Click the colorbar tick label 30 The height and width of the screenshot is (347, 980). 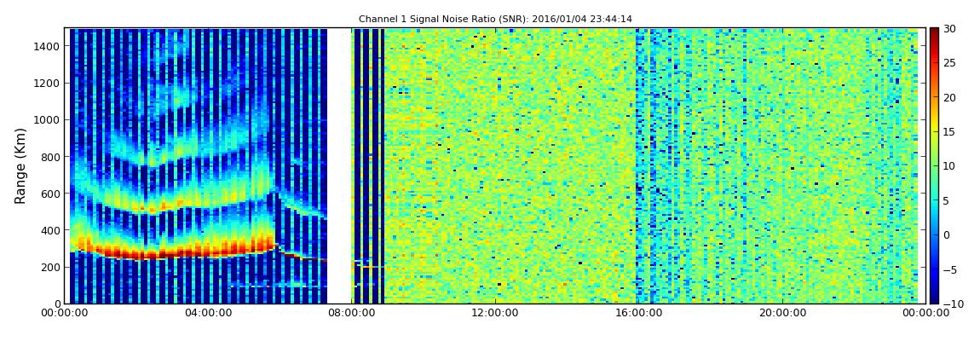click(950, 29)
